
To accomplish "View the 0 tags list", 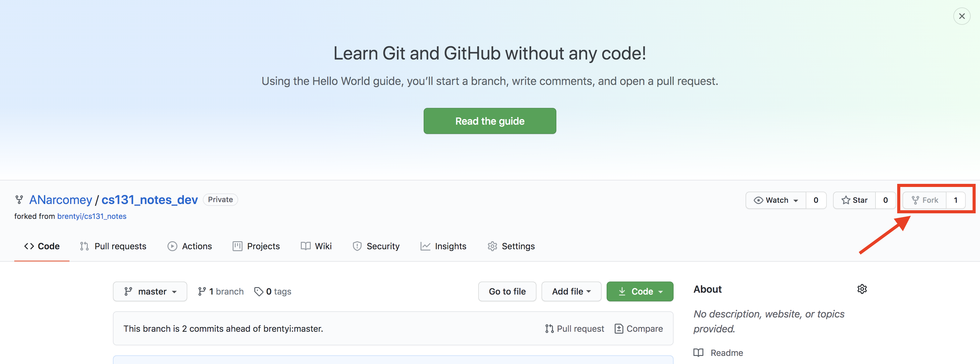I will pos(273,291).
